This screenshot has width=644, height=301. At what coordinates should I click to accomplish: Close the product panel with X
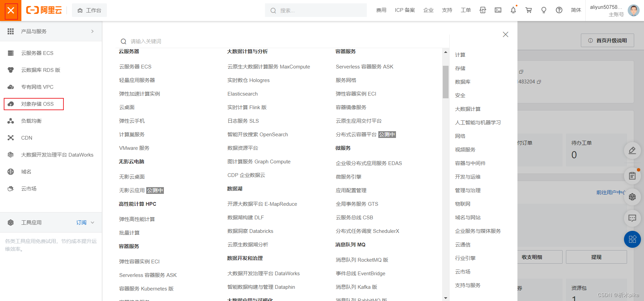point(505,34)
